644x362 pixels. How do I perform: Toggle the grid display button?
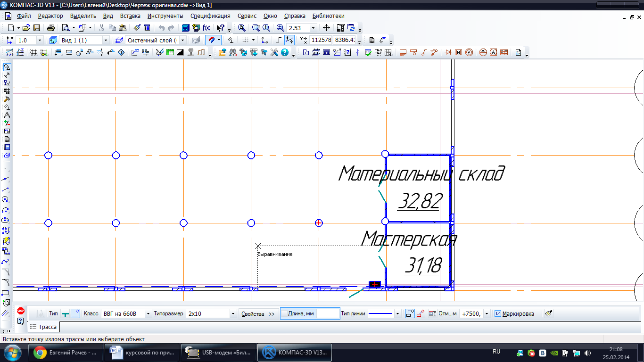[244, 40]
